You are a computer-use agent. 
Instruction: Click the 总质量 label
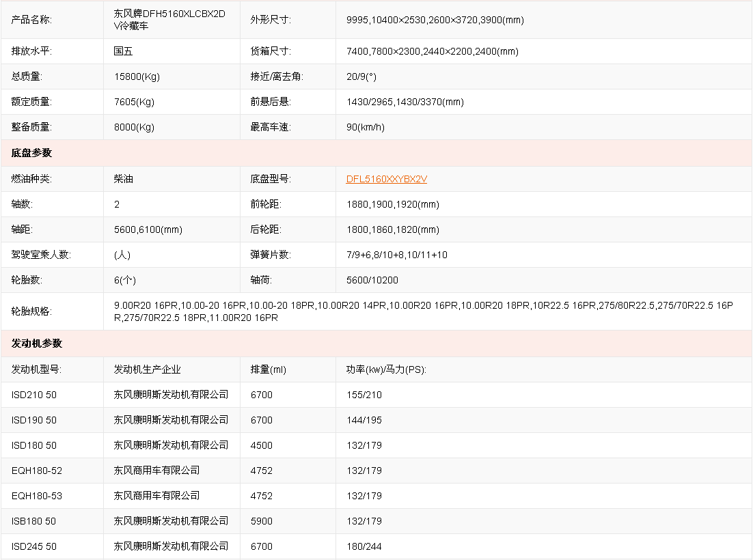tap(27, 76)
